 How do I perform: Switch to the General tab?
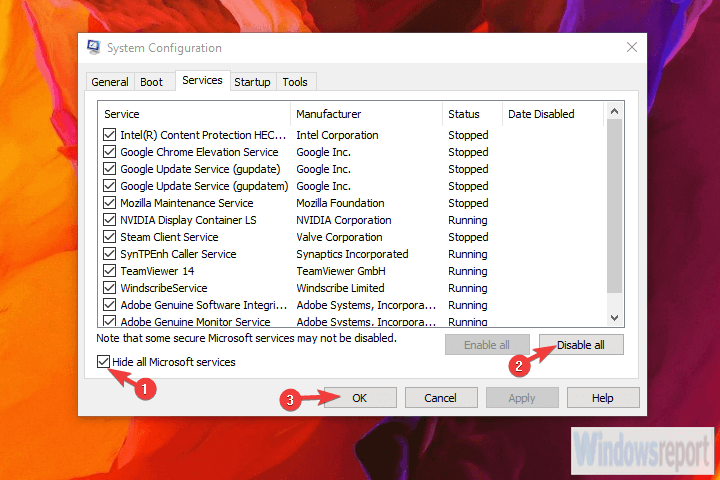[110, 82]
